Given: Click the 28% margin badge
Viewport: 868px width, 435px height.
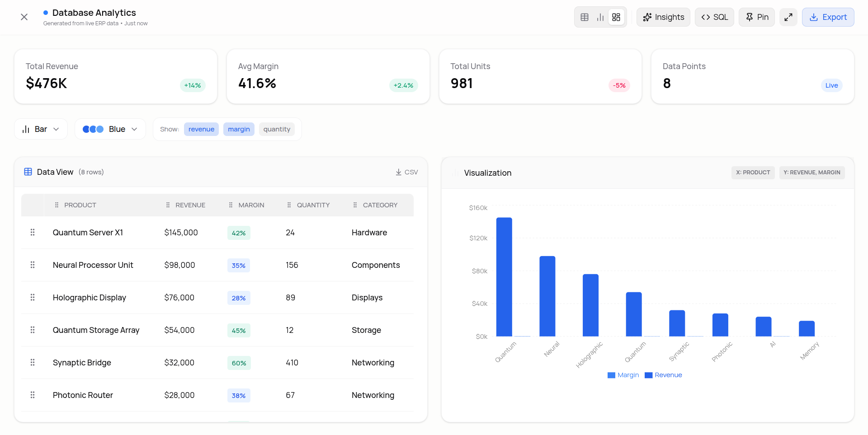Looking at the screenshot, I should pos(239,298).
